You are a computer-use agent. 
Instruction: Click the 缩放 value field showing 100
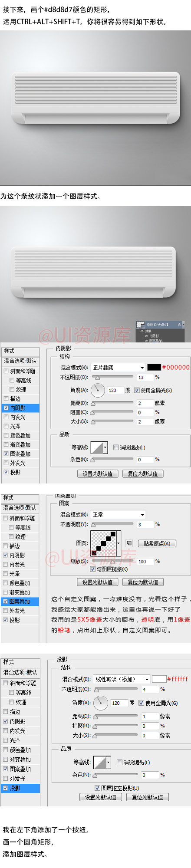[x=145, y=562]
